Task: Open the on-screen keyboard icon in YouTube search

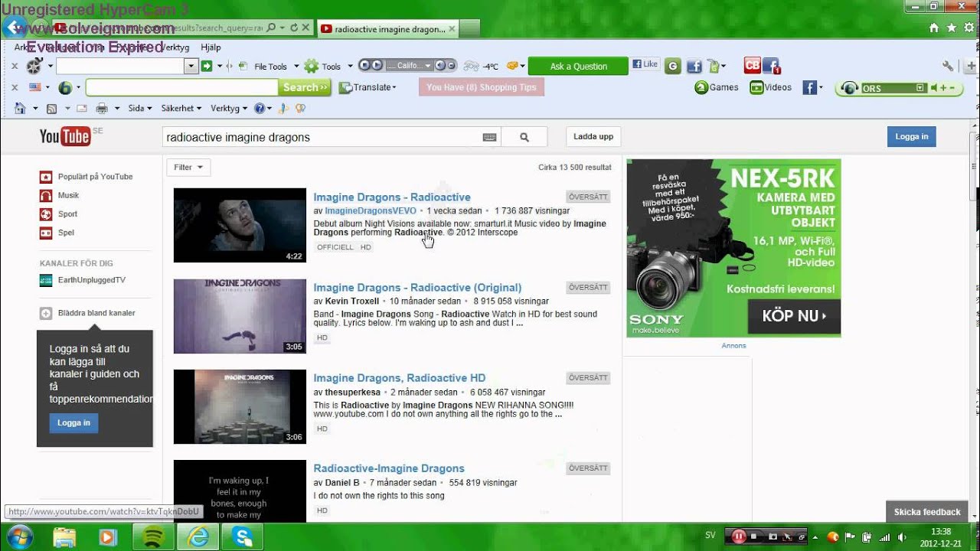Action: coord(489,138)
